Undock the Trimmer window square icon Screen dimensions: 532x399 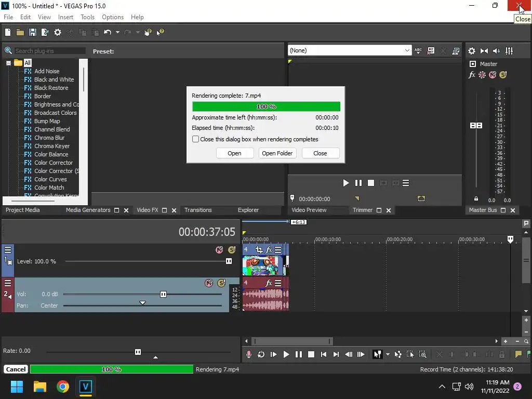pos(379,210)
